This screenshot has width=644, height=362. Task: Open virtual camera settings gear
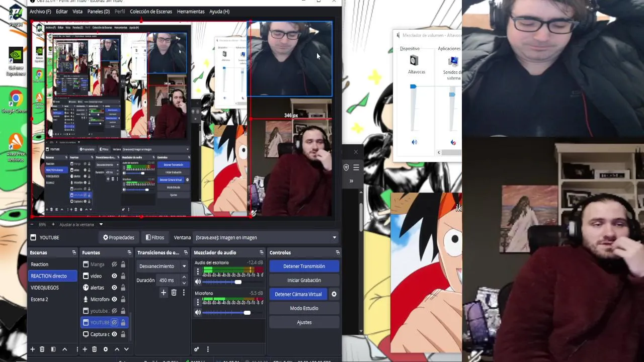pos(334,294)
